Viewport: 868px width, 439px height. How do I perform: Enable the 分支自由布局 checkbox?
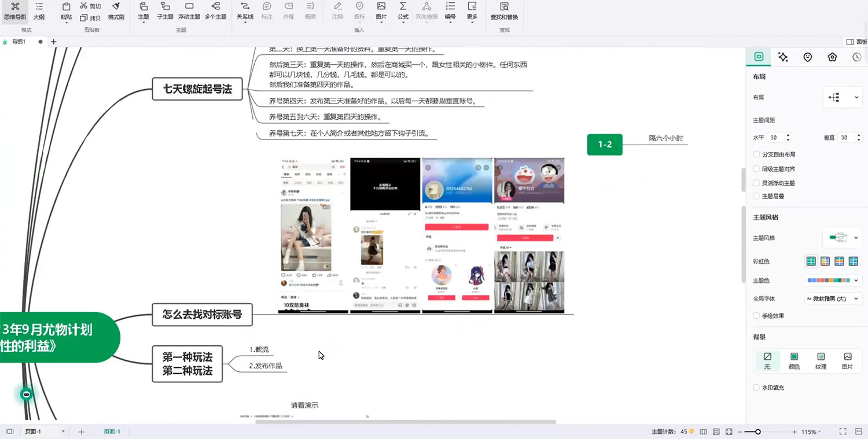point(756,154)
